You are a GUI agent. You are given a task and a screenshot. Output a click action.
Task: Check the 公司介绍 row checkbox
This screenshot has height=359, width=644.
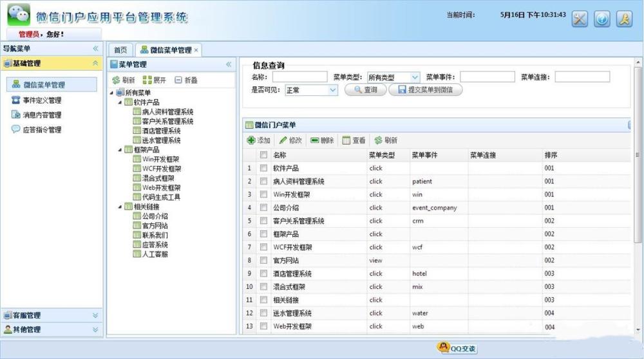(x=263, y=208)
